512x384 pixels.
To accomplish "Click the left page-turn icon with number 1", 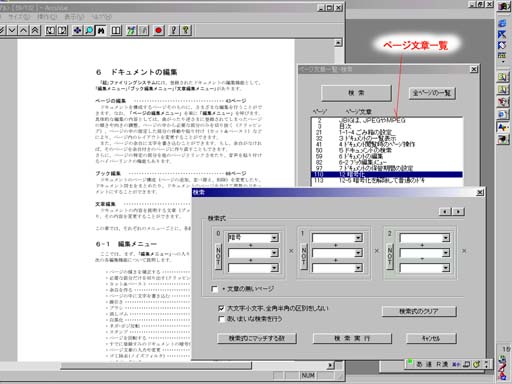I will tap(50, 31).
